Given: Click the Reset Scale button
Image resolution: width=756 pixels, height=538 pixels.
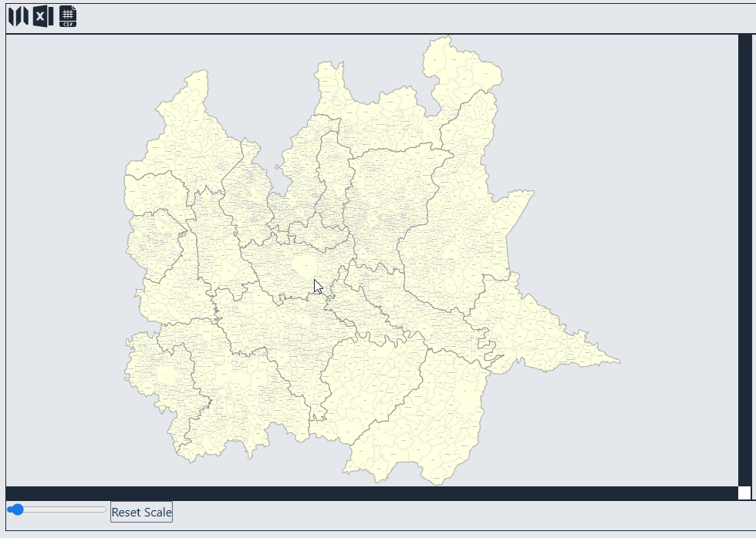Looking at the screenshot, I should tap(141, 512).
